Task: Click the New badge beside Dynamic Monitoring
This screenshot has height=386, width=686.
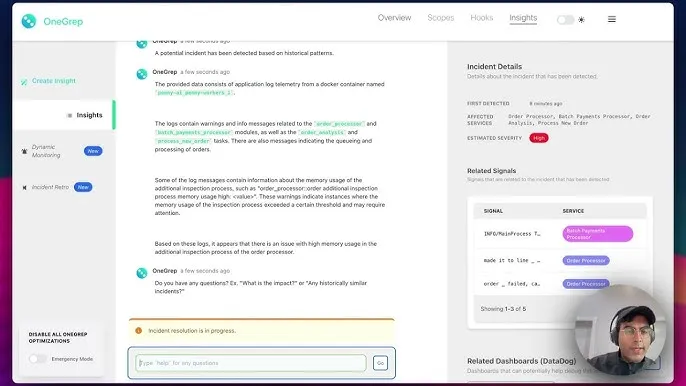Action: (x=93, y=151)
